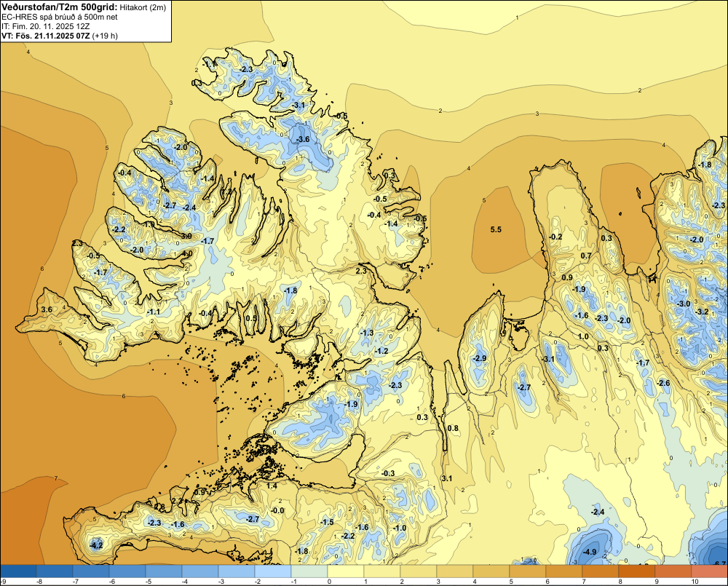Click the -0.0 temperature value
The height and width of the screenshot is (586, 728).
pyautogui.click(x=277, y=510)
